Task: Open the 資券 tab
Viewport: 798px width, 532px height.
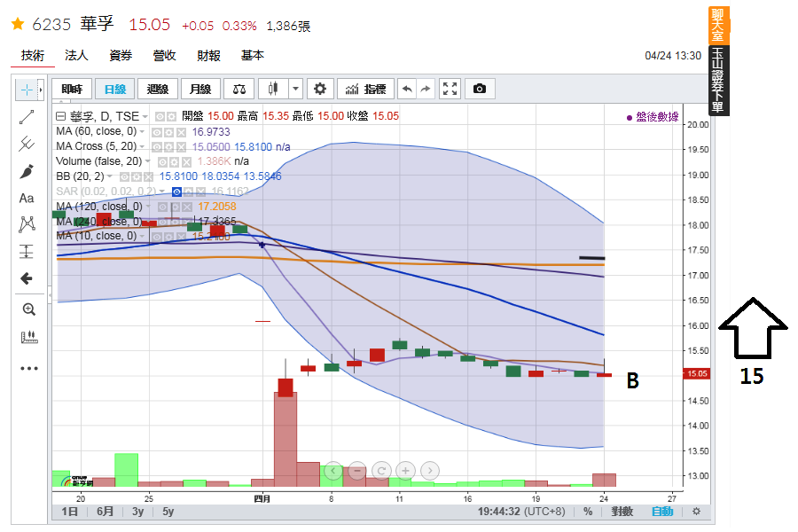Action: coord(121,55)
